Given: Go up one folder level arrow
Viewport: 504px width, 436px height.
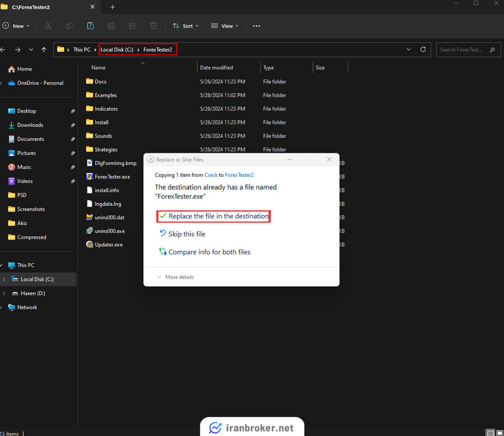Looking at the screenshot, I should 44,50.
